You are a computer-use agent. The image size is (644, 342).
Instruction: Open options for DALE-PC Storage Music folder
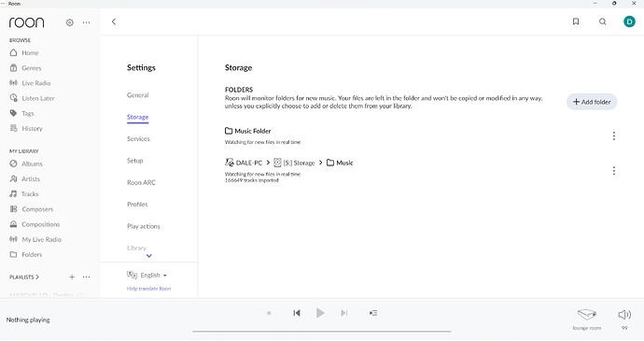click(x=613, y=171)
